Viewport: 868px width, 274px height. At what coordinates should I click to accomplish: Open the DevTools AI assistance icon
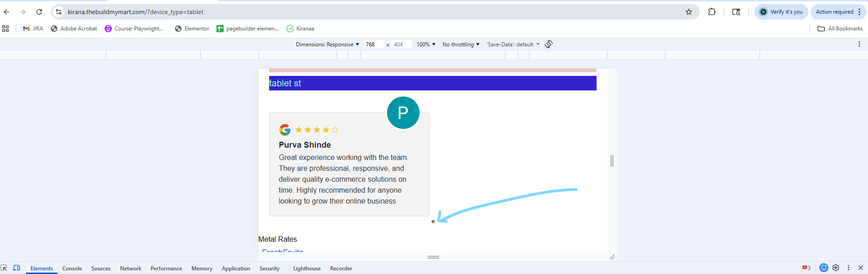(823, 268)
